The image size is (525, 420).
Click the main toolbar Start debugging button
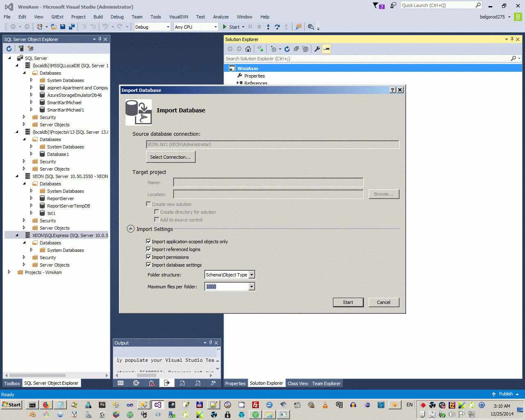click(232, 27)
